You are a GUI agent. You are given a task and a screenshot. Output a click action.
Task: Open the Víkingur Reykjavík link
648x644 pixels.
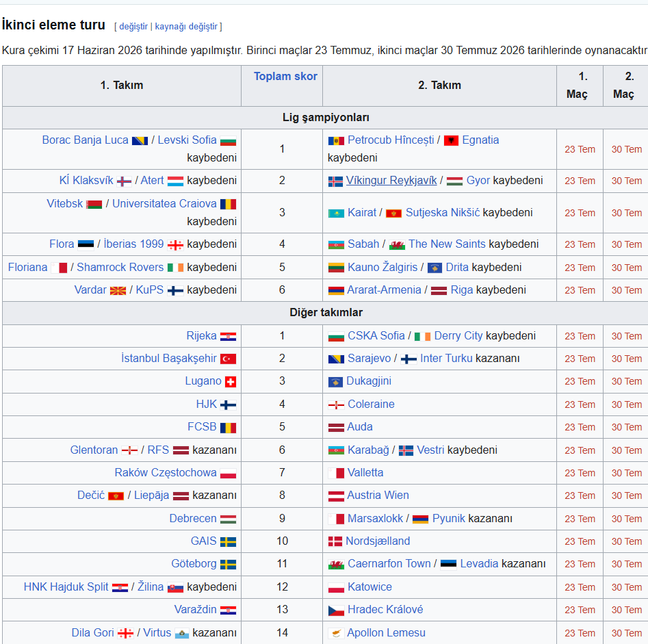pos(391,181)
